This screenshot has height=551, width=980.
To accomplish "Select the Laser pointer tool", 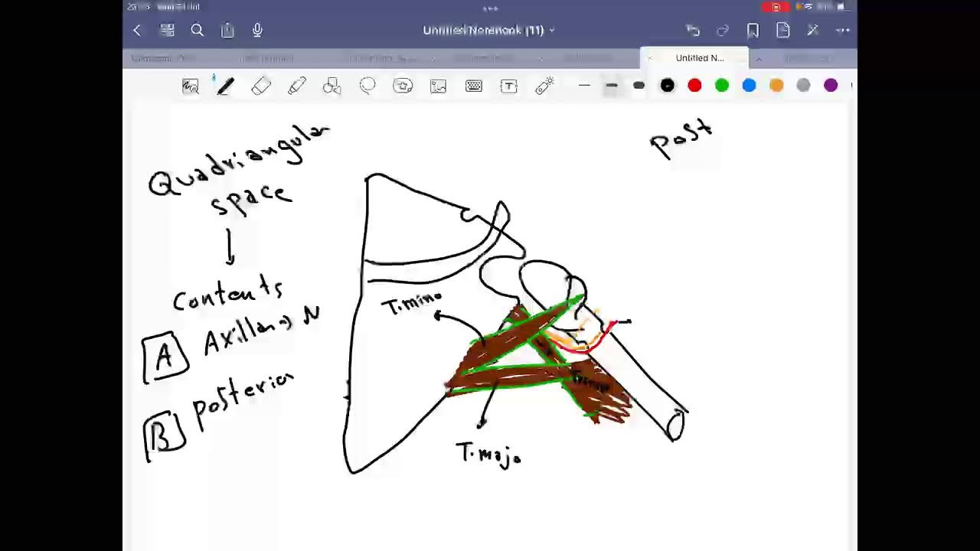I will (x=544, y=86).
